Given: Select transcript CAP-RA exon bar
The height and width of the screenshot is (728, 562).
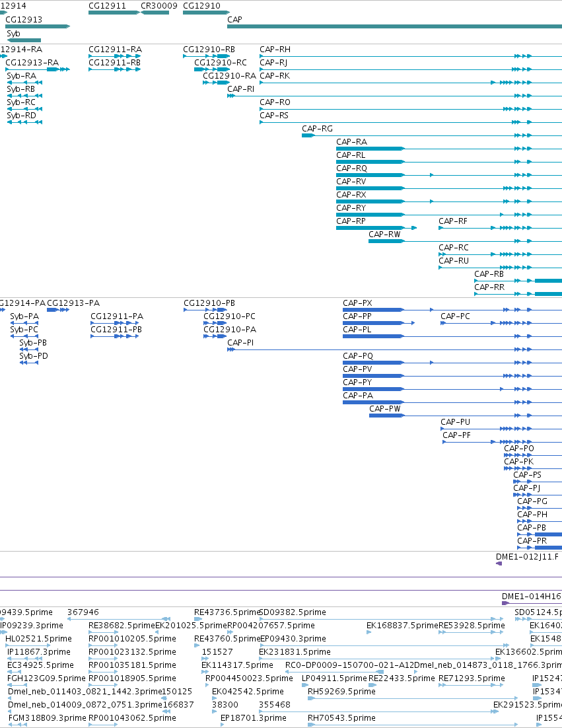Looking at the screenshot, I should (x=370, y=149).
